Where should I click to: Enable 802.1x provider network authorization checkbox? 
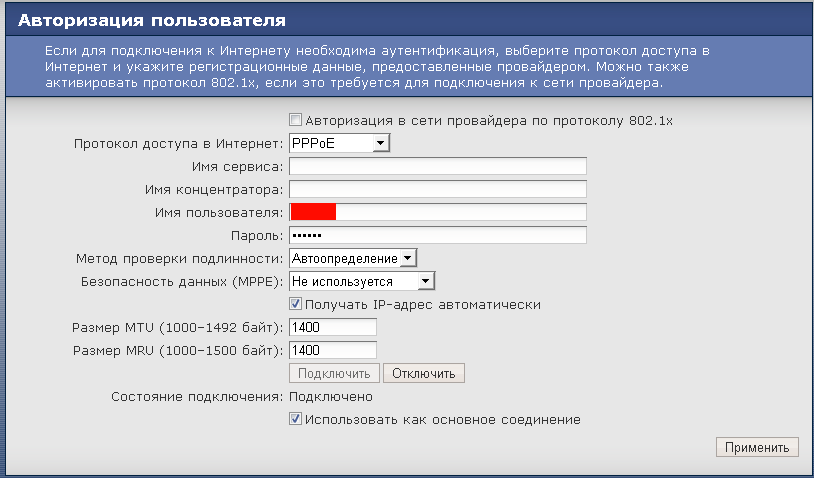point(295,120)
